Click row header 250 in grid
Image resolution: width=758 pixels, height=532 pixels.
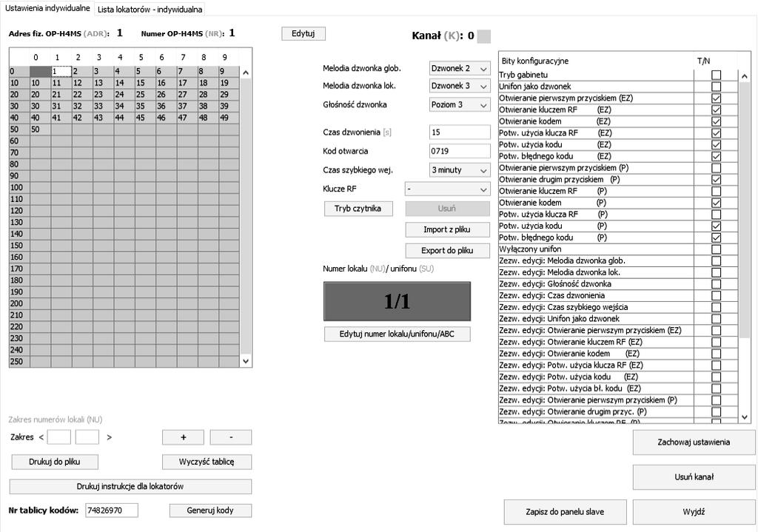click(x=19, y=361)
